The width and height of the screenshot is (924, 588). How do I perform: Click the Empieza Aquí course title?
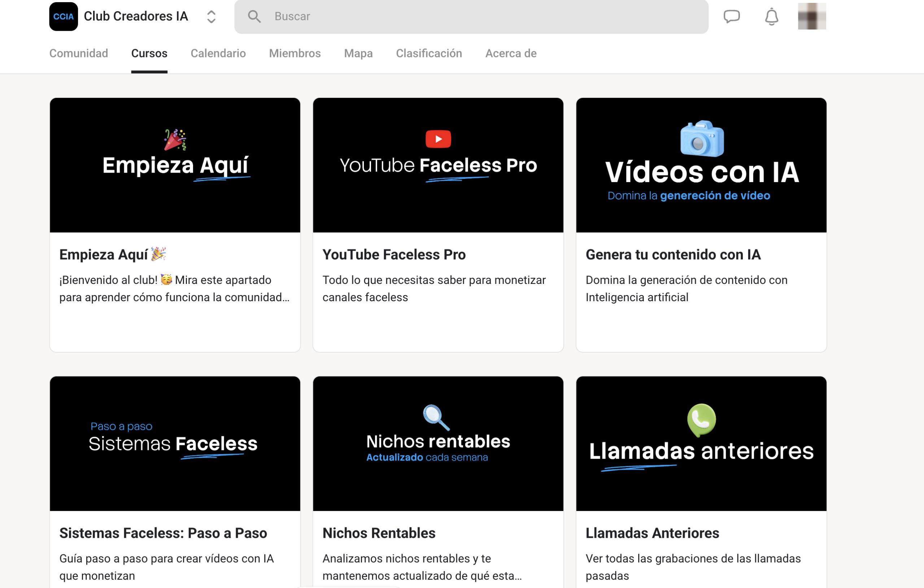click(x=113, y=255)
